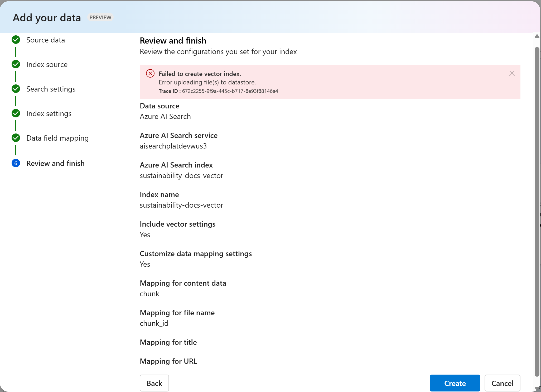This screenshot has height=392, width=541.
Task: Click the red error icon in banner
Action: [150, 74]
